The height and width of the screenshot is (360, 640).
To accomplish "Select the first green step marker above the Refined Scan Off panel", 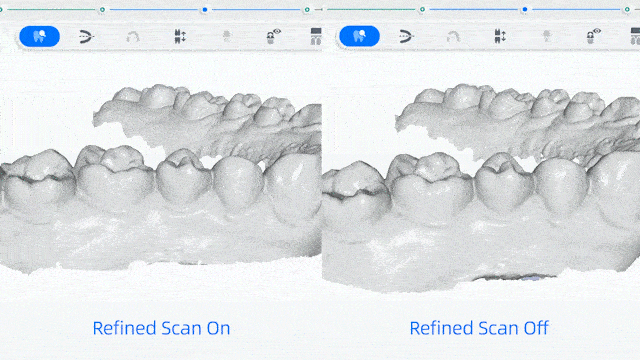I will coord(422,9).
